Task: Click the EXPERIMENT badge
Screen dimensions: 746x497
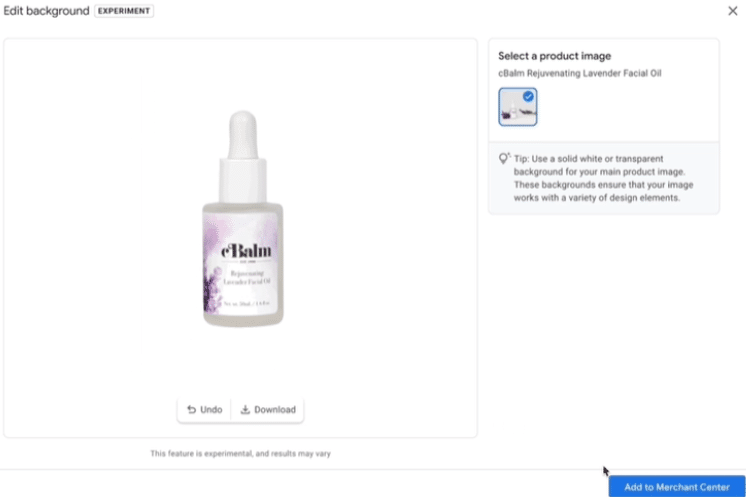Action: [x=124, y=11]
